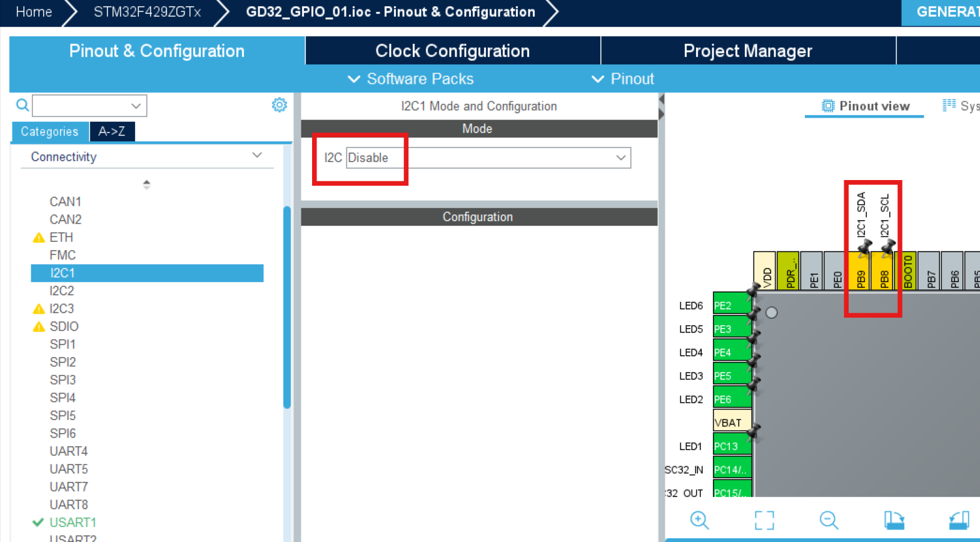This screenshot has height=542, width=980.
Task: Select SDIO in the peripheral list
Action: point(64,326)
